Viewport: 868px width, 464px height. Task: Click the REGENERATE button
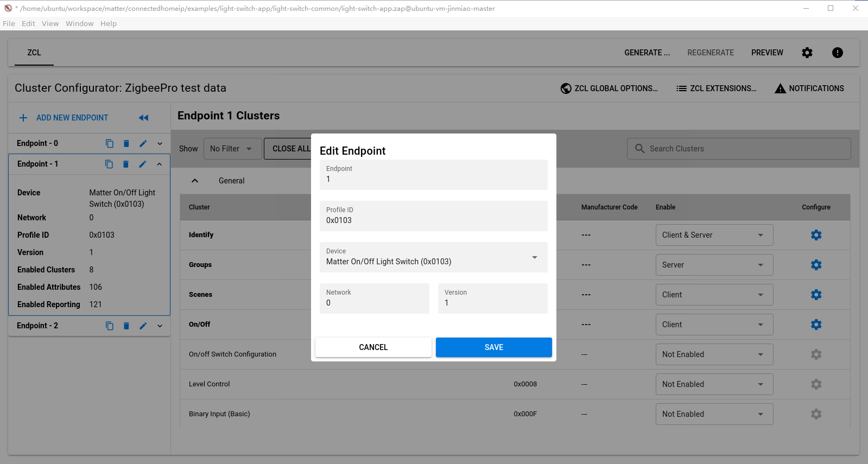click(x=711, y=53)
